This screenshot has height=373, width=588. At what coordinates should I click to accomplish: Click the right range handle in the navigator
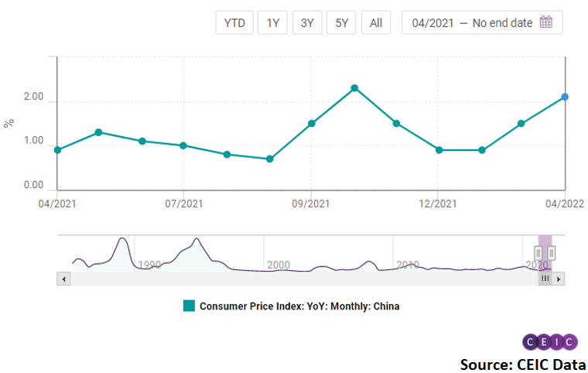click(552, 253)
